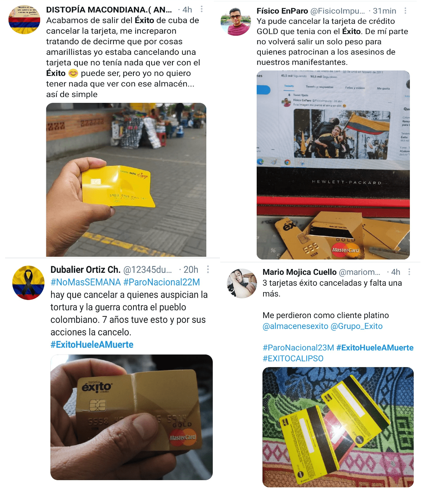Image resolution: width=448 pixels, height=489 pixels.
Task: Visit the @Grupo_Exito mention
Action: [x=357, y=326]
